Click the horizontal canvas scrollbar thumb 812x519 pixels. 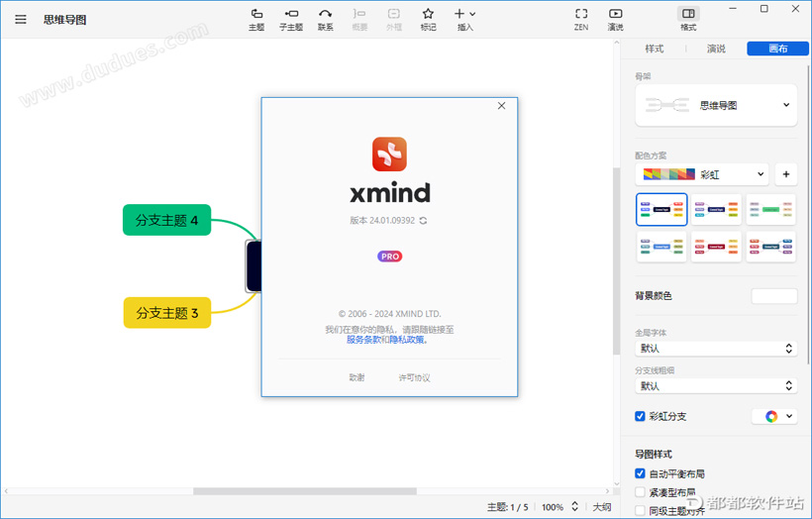pos(305,491)
